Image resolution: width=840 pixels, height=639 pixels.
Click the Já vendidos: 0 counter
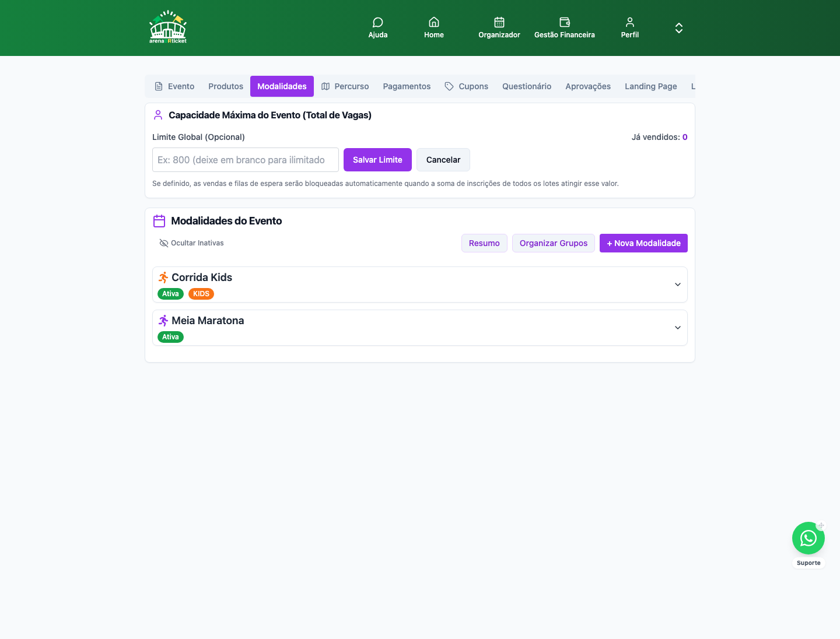[x=659, y=137]
